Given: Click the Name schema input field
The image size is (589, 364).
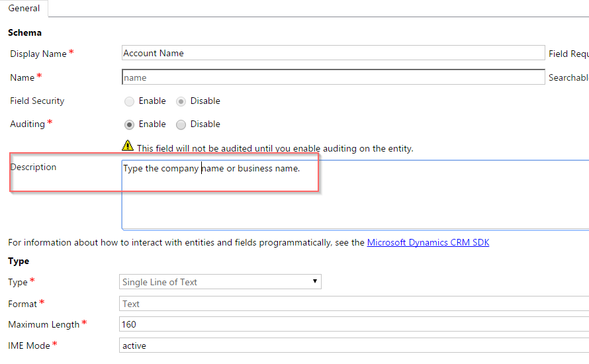Looking at the screenshot, I should point(333,77).
